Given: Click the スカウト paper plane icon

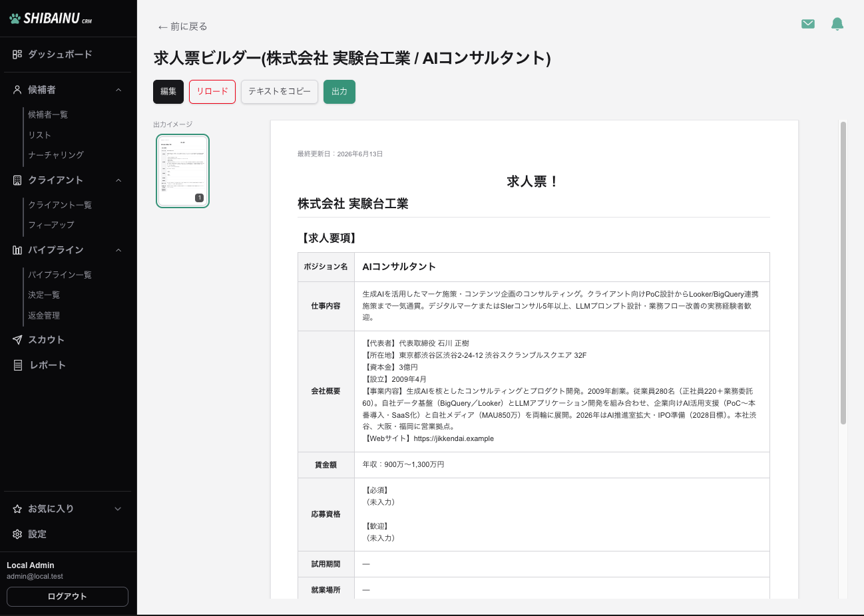Looking at the screenshot, I should point(17,340).
